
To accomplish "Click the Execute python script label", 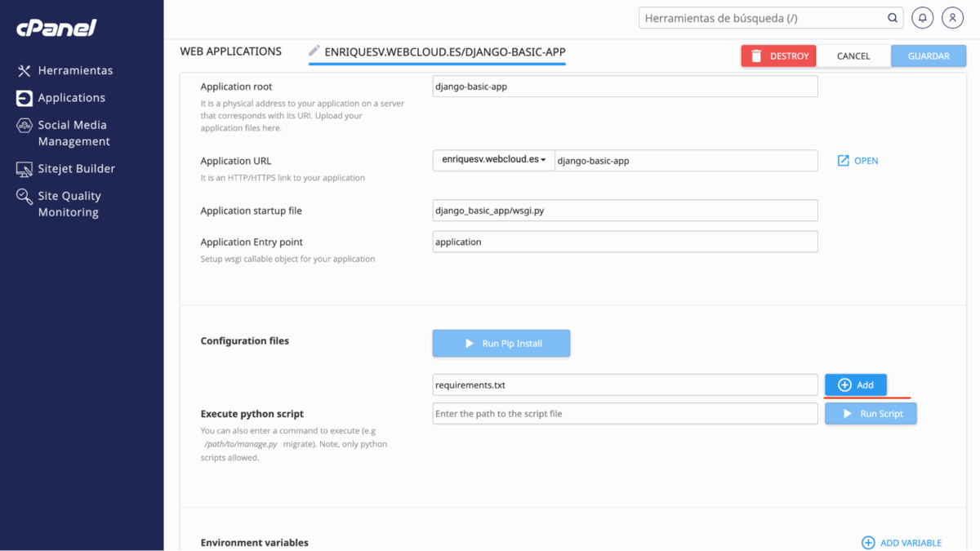I will pyautogui.click(x=252, y=414).
